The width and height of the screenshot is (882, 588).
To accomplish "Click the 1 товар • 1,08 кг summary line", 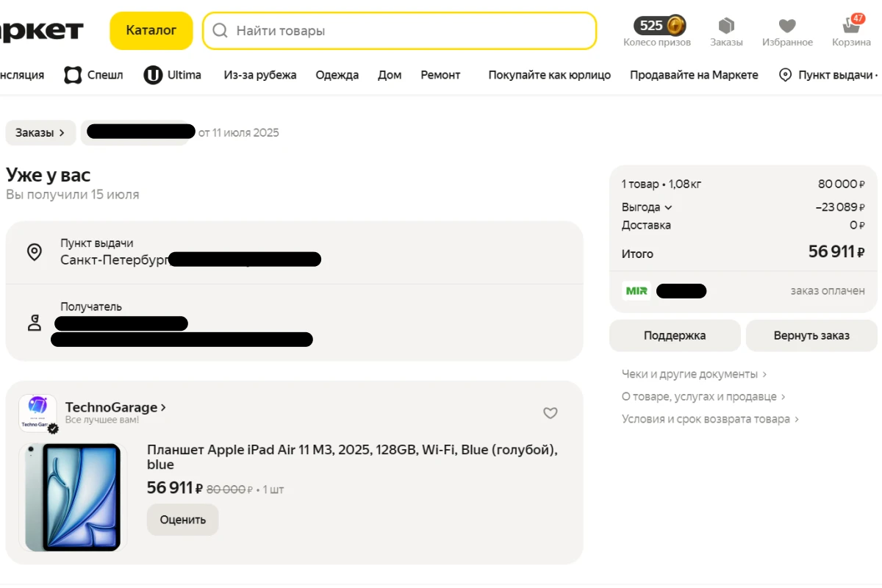I will 662,184.
